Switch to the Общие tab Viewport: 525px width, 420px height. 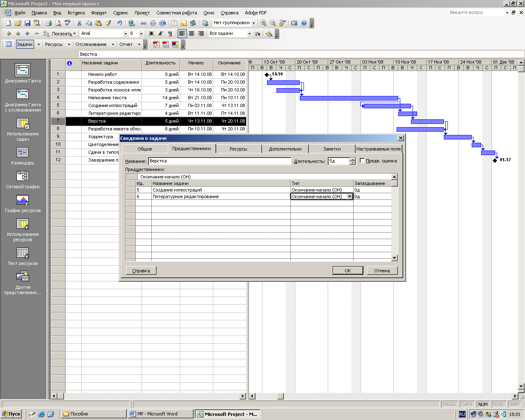145,149
